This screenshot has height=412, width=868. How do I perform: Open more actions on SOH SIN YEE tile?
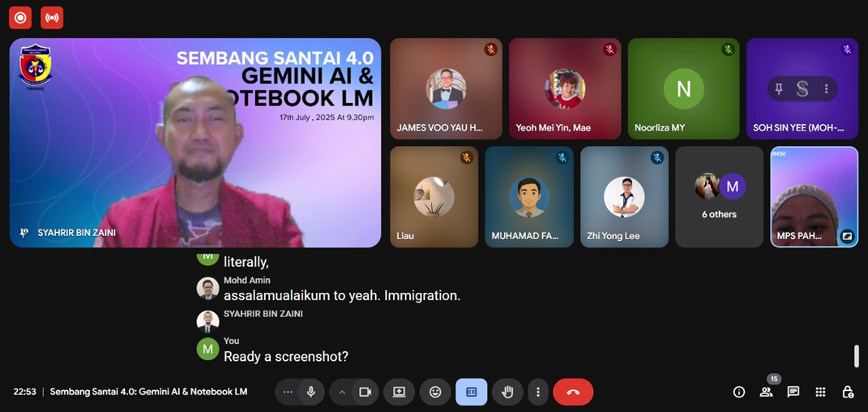point(826,89)
